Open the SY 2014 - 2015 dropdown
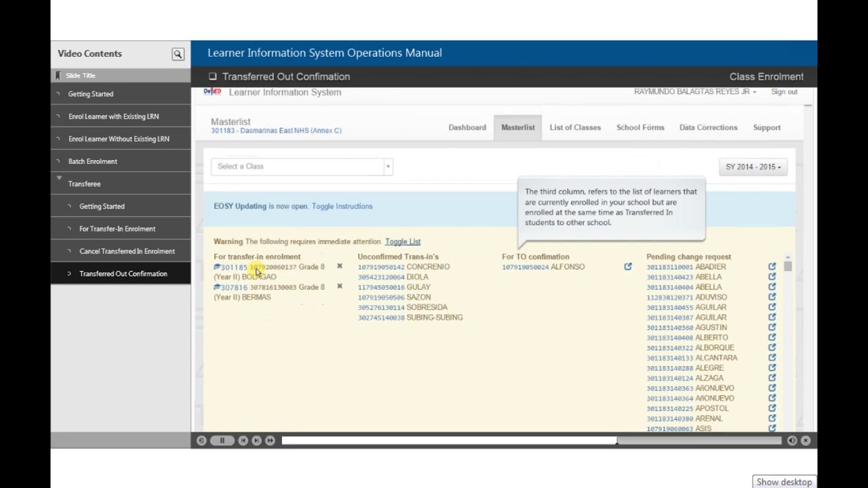The image size is (868, 488). 753,167
